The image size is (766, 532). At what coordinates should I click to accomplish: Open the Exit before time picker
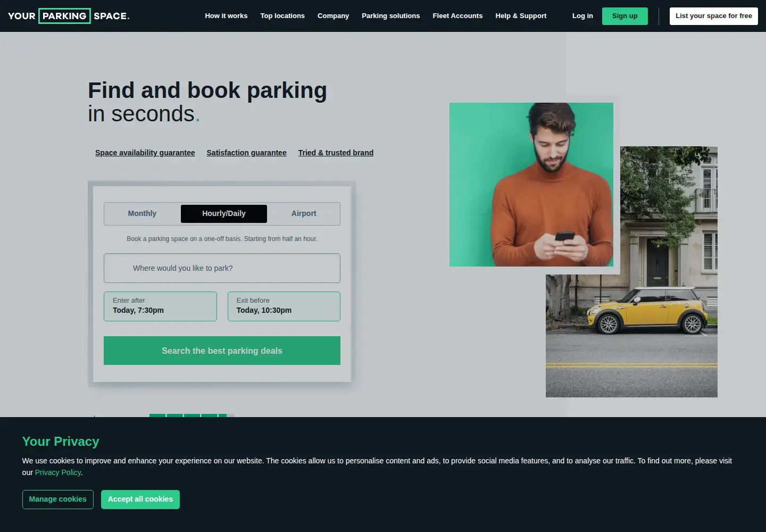284,306
